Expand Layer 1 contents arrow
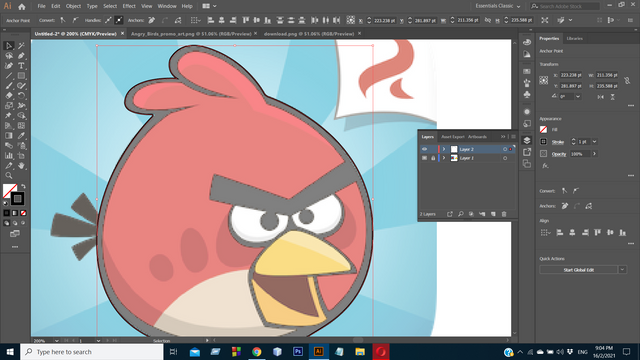This screenshot has width=640, height=360. pos(444,158)
